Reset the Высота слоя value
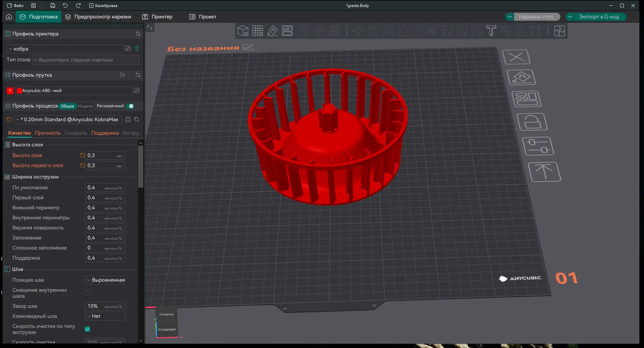The image size is (644, 348). point(83,155)
